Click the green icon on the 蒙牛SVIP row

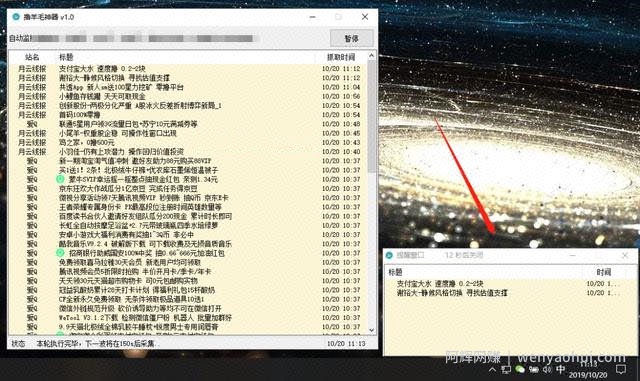click(60, 179)
